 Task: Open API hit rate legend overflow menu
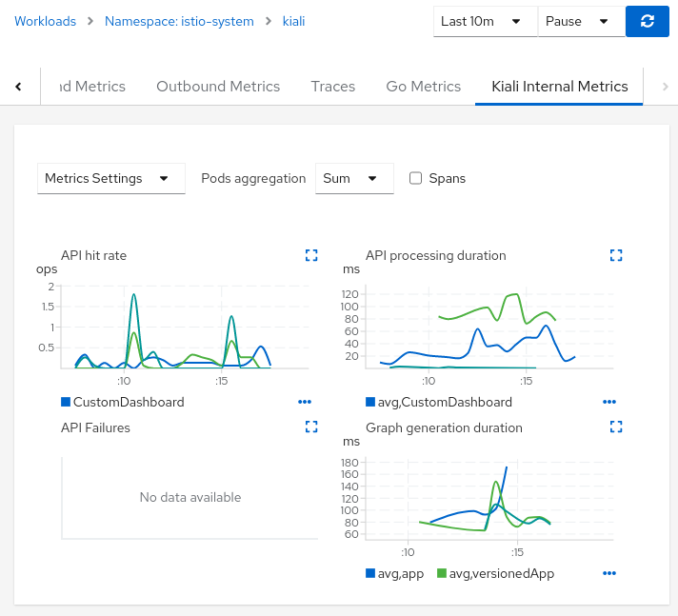[x=305, y=402]
